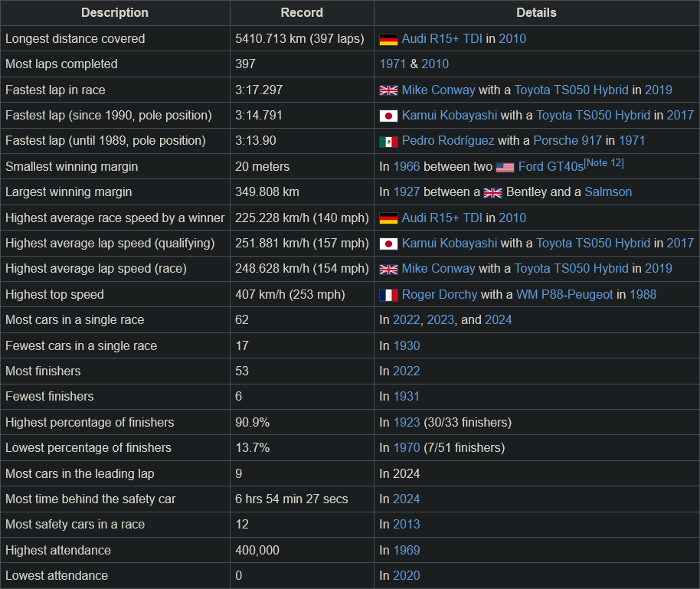Open the Roger Dorchy link
This screenshot has width=700, height=589.
pyautogui.click(x=440, y=295)
